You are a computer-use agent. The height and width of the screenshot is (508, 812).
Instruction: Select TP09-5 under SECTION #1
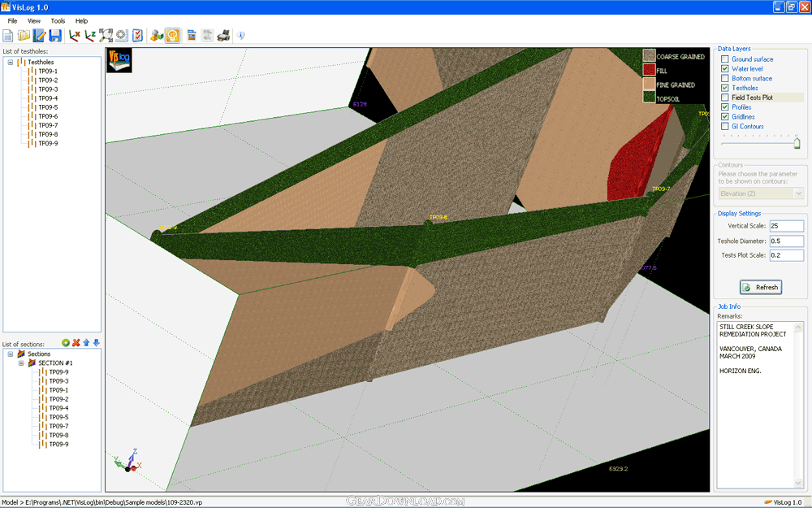pyautogui.click(x=58, y=417)
